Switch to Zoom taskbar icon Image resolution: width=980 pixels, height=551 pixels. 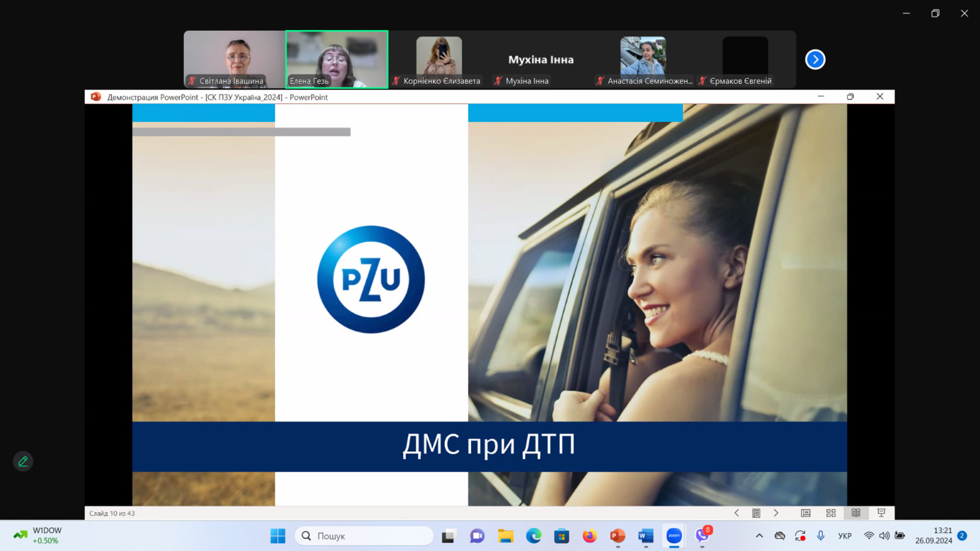point(673,536)
